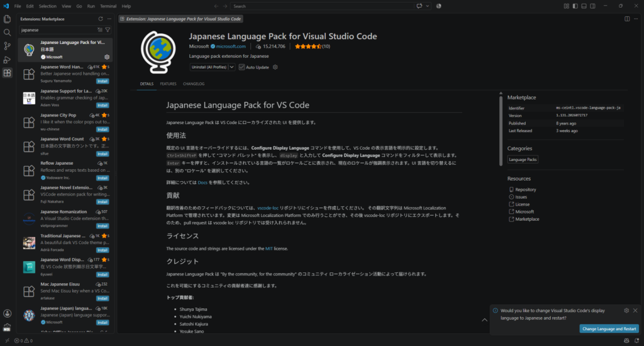Select the Extension: Japanese Language Pack editor tab
644x346 pixels.
(x=181, y=19)
